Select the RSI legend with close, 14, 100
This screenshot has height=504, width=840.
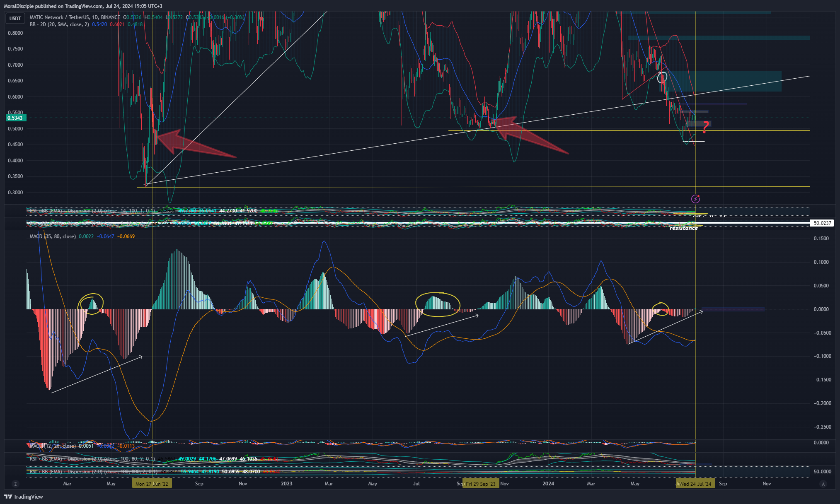pyautogui.click(x=92, y=211)
